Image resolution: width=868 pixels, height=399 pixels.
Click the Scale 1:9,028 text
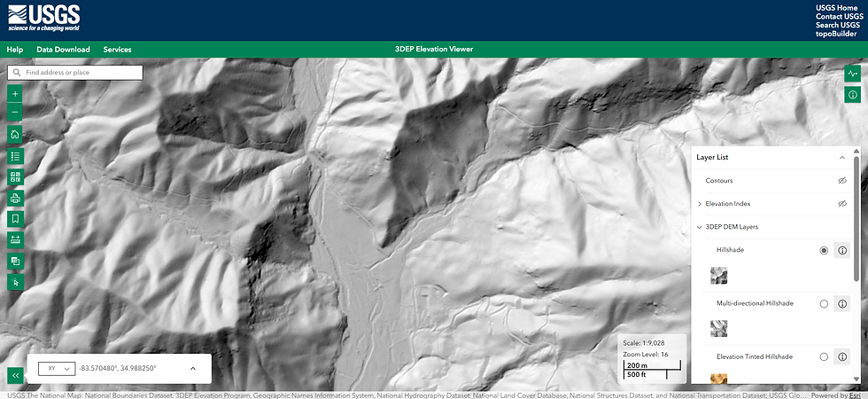tap(644, 343)
